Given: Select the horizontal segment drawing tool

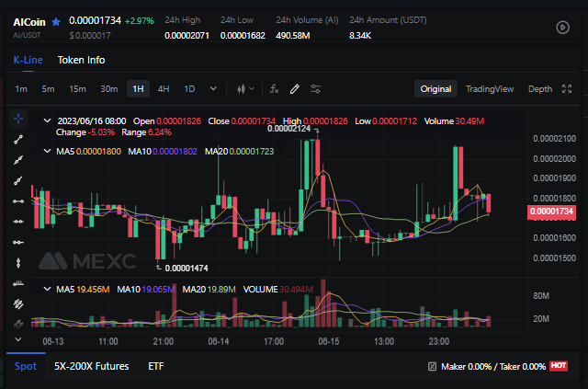Looking at the screenshot, I should 18,201.
